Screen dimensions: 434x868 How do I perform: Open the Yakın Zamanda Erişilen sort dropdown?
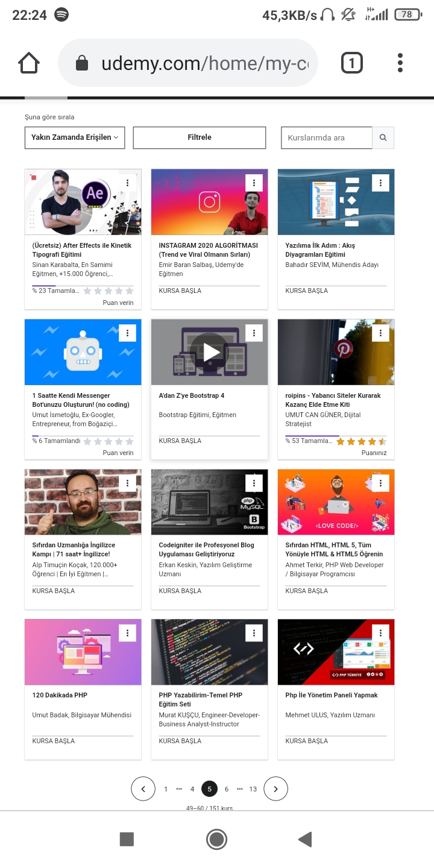coord(75,137)
